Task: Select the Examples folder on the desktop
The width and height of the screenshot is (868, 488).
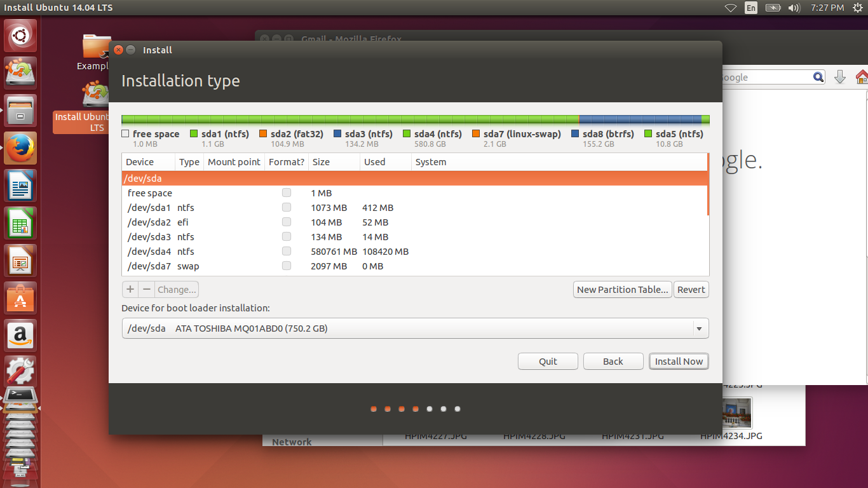Action: [95, 52]
